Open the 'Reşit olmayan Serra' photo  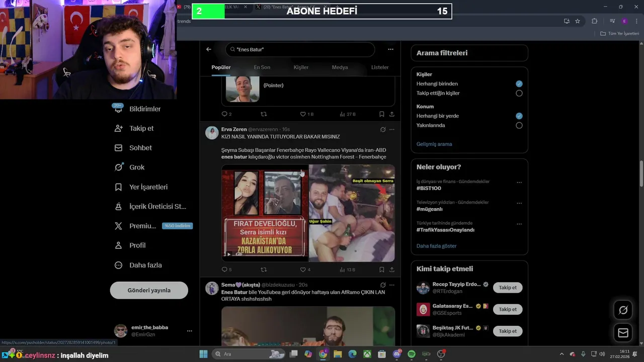tap(352, 213)
